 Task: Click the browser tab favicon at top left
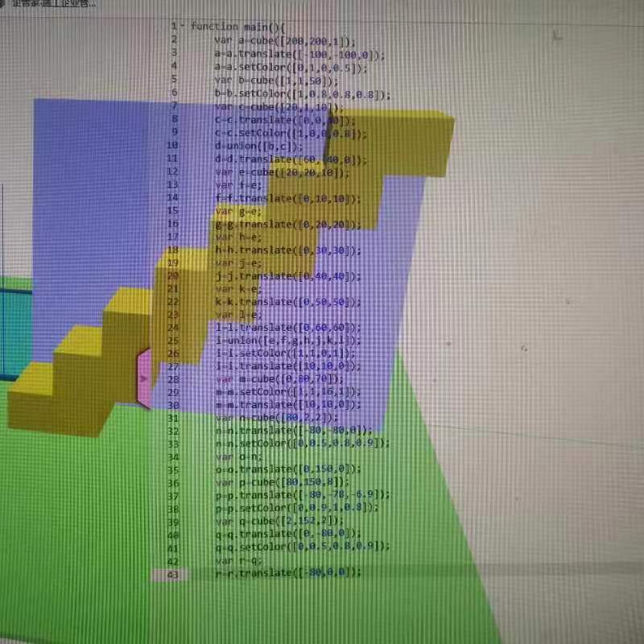3,3
